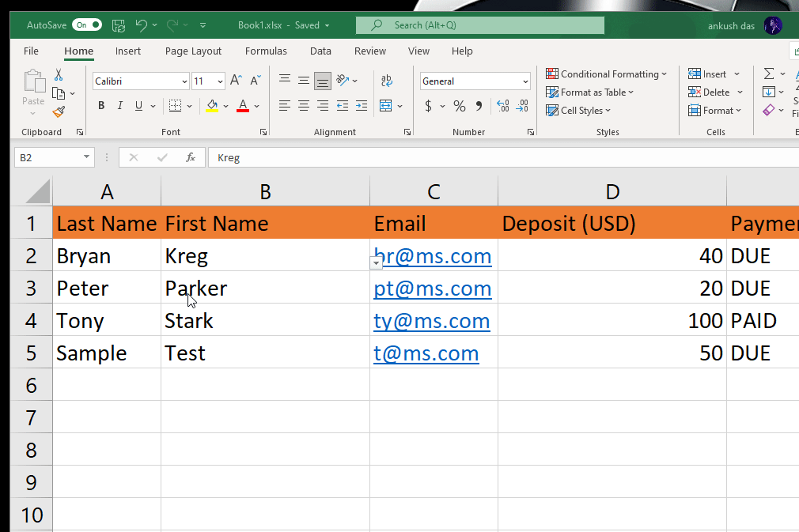Decrease Decimal places
This screenshot has height=532, width=799.
point(522,105)
